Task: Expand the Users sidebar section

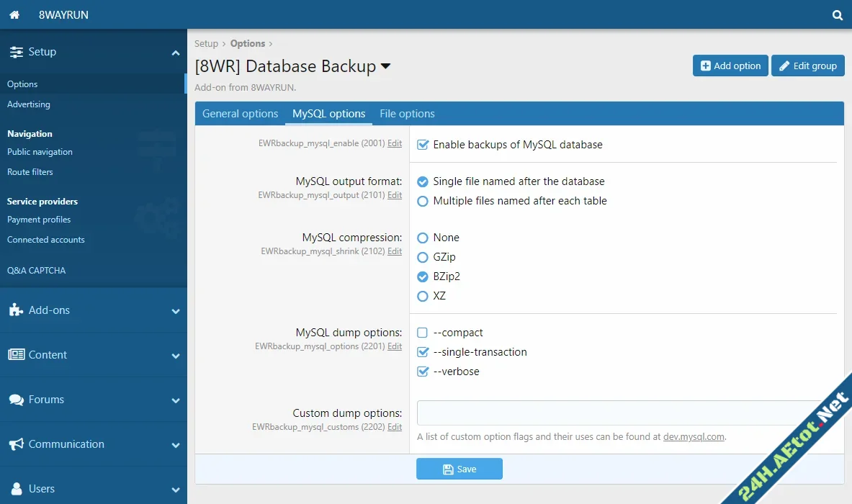Action: click(x=176, y=489)
